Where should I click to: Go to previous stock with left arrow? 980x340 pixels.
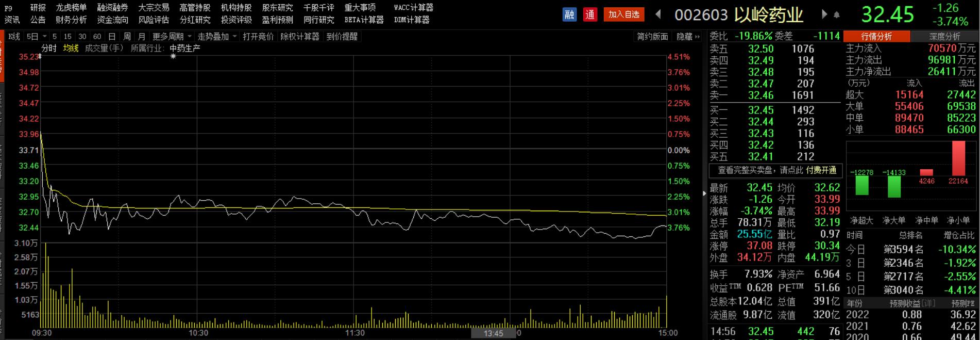658,14
